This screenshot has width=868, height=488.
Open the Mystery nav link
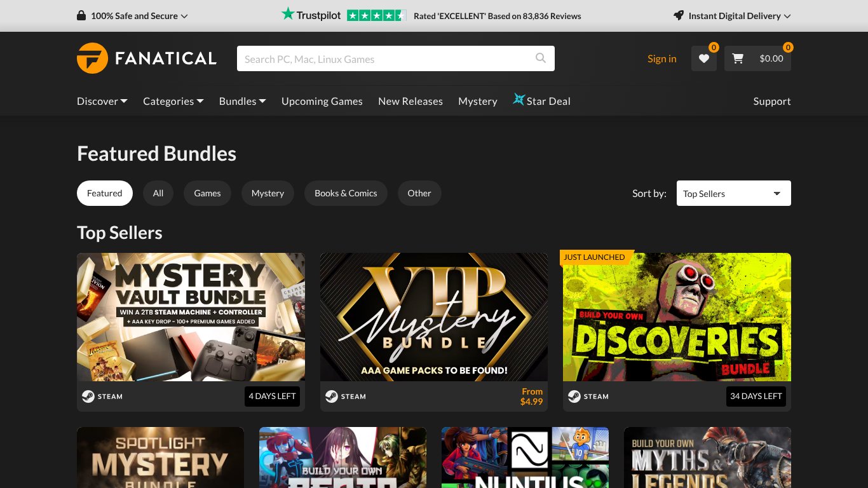click(478, 101)
